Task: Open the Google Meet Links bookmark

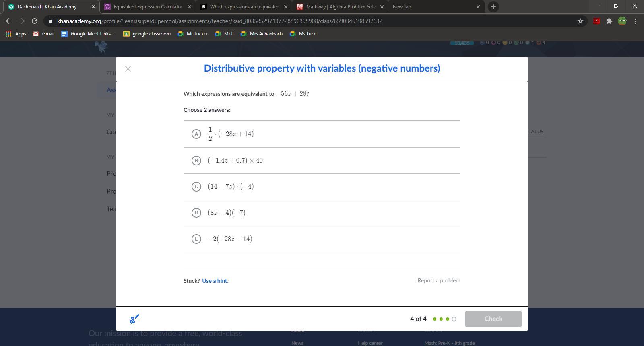Action: pos(88,34)
